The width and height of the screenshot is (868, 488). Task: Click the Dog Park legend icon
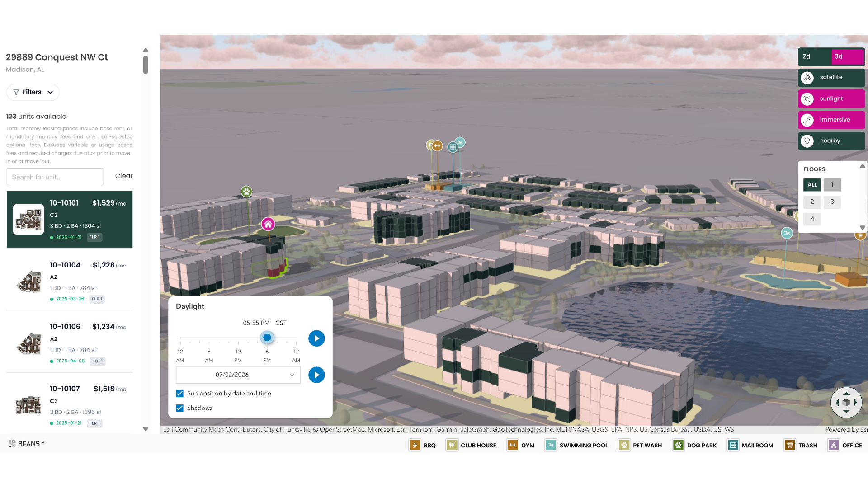(x=678, y=445)
